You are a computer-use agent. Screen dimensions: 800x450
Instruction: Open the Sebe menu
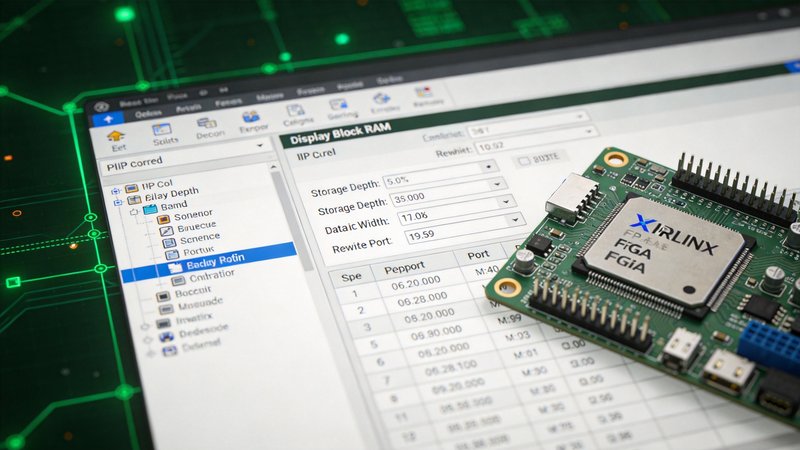click(389, 80)
